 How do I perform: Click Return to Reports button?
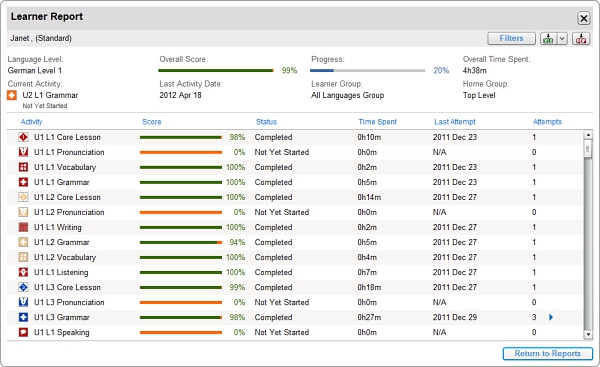click(x=548, y=353)
